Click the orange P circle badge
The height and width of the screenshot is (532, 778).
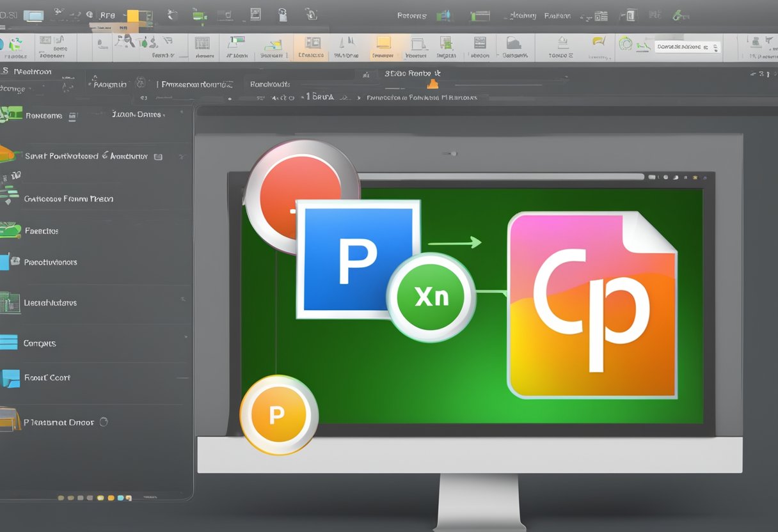(x=278, y=415)
